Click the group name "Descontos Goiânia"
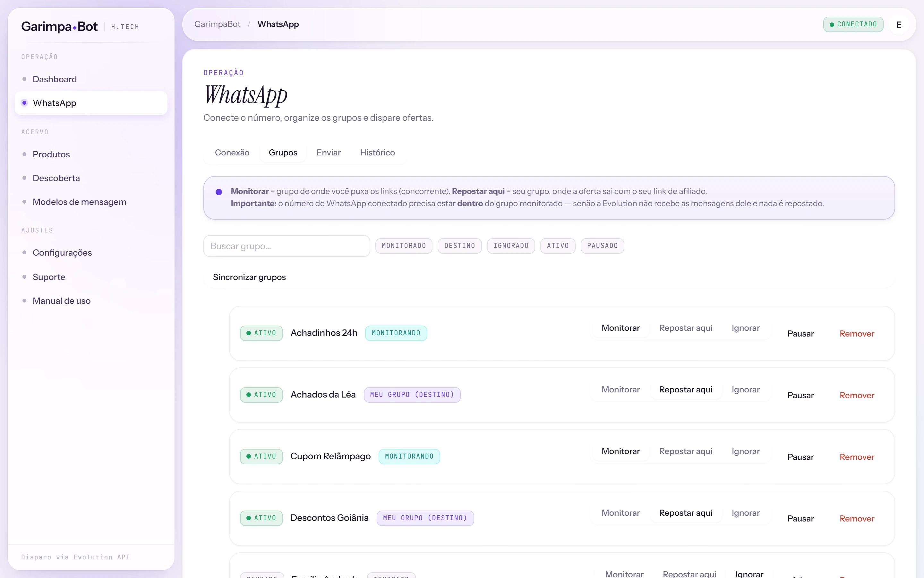 pyautogui.click(x=329, y=518)
